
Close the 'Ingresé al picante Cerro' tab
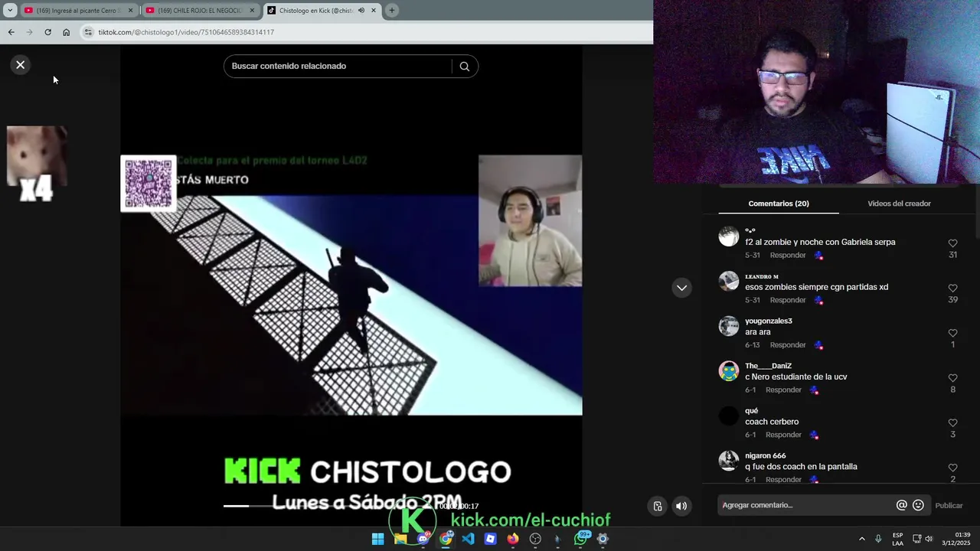coord(130,11)
